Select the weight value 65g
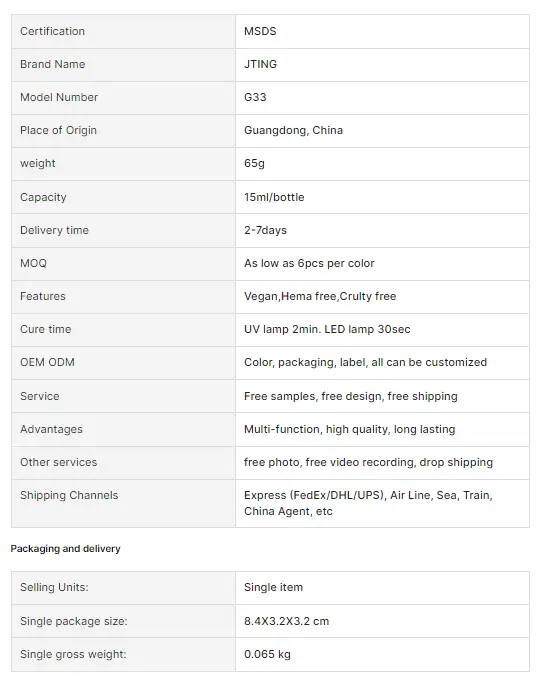The height and width of the screenshot is (683, 545). (x=254, y=163)
